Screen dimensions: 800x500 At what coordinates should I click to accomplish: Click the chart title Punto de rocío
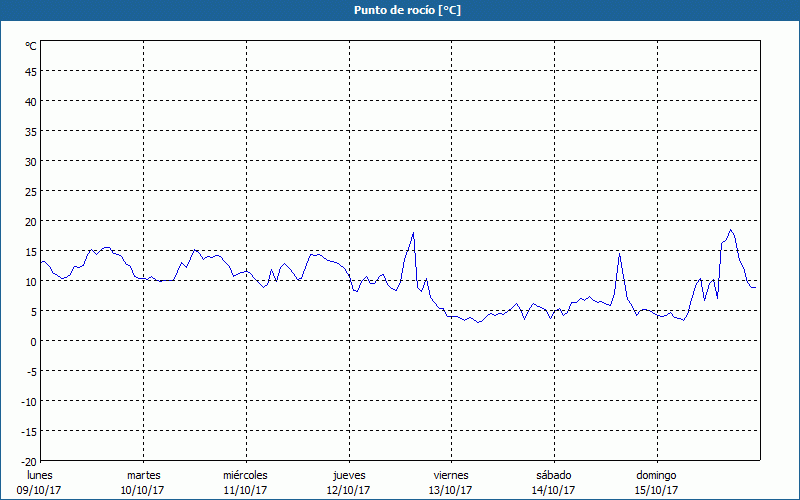[400, 10]
